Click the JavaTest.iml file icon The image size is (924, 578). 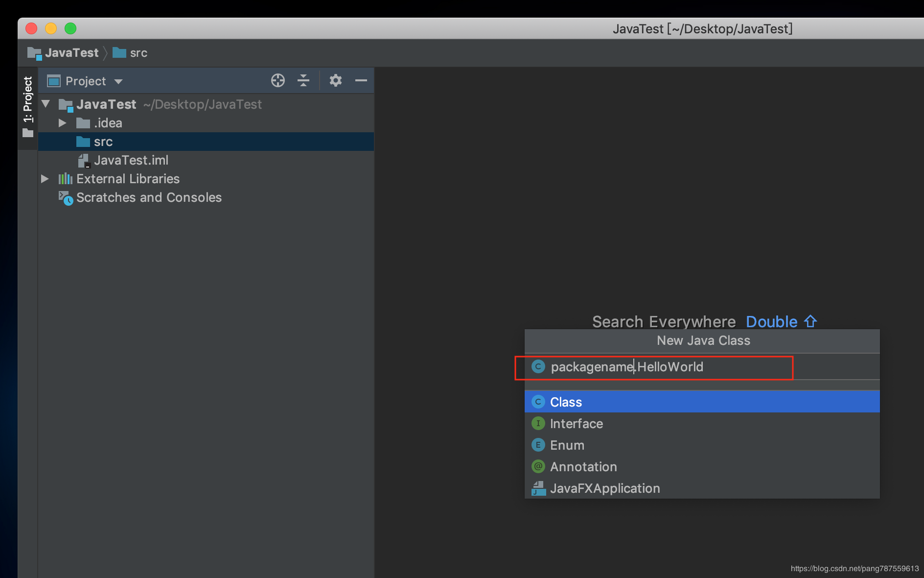point(84,161)
